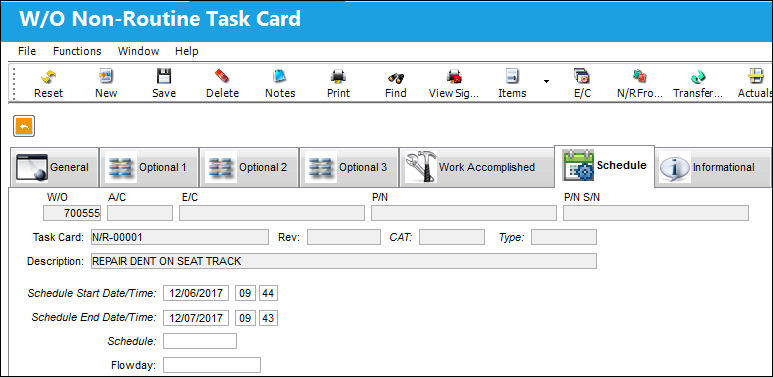Click the Flowday input field
Screen dimensions: 773x377
(x=212, y=365)
